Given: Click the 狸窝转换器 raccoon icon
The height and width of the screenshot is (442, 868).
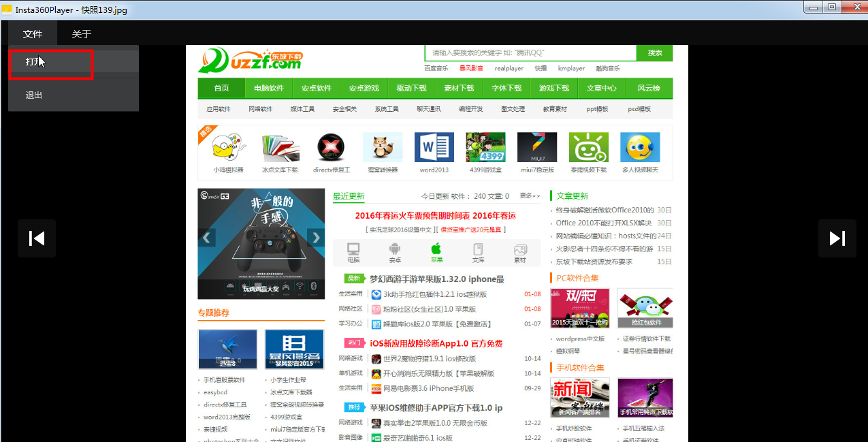Looking at the screenshot, I should [383, 147].
